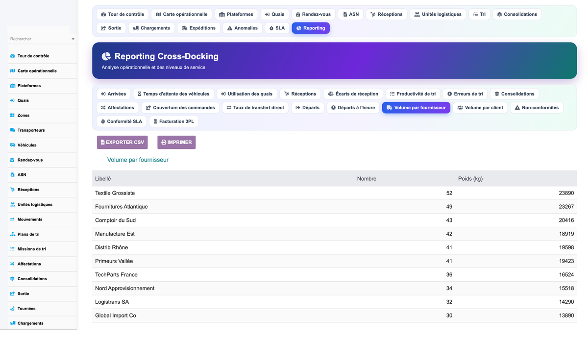Open Sortie top navigation tab

click(x=111, y=28)
